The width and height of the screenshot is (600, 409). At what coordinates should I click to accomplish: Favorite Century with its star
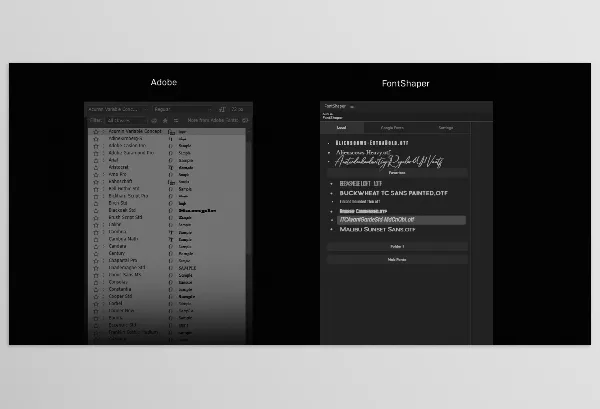[x=96, y=254]
